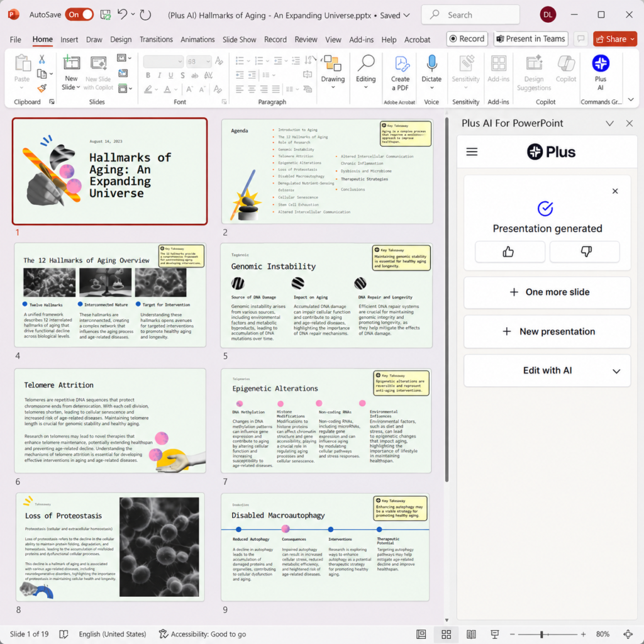Click Present in Teams button
Viewport: 644px width, 644px height.
531,38
